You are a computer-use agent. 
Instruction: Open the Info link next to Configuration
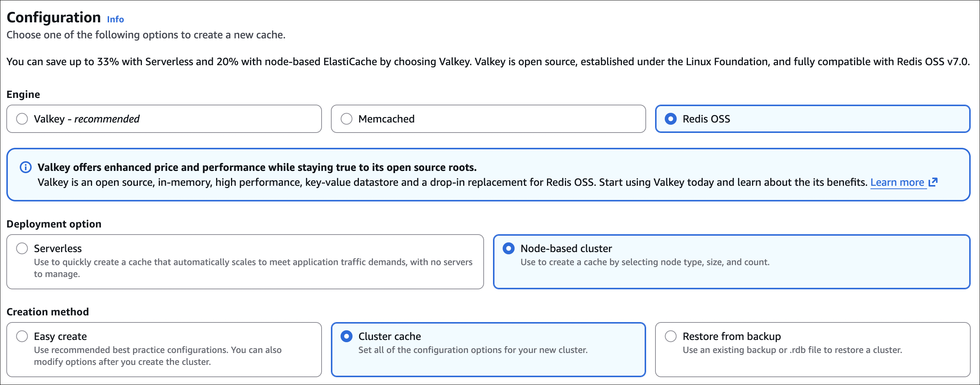[115, 19]
